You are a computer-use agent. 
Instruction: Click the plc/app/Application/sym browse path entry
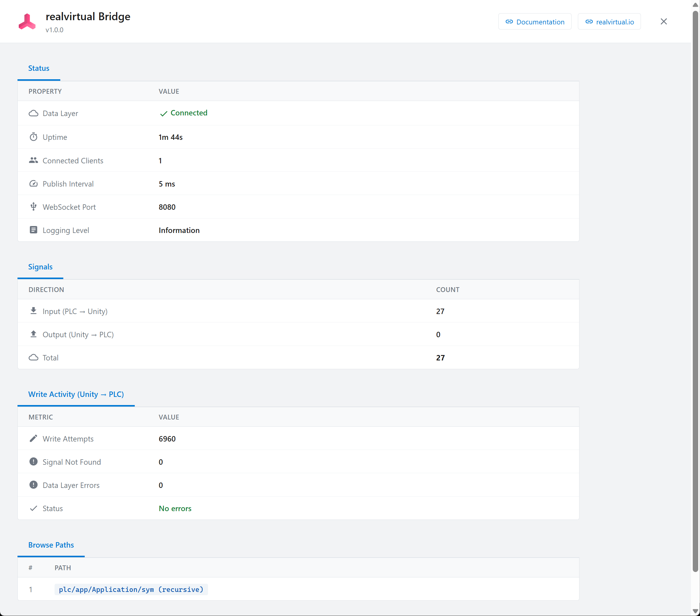click(x=131, y=589)
